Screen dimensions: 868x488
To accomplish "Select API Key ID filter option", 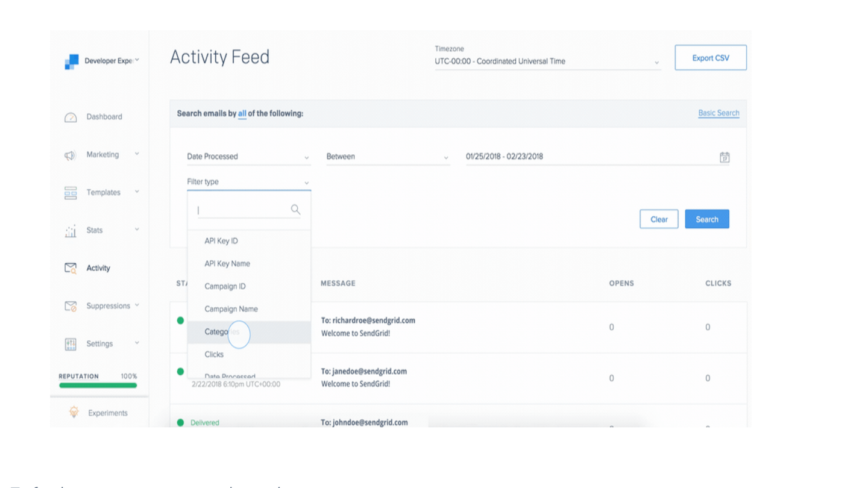I will tap(221, 241).
